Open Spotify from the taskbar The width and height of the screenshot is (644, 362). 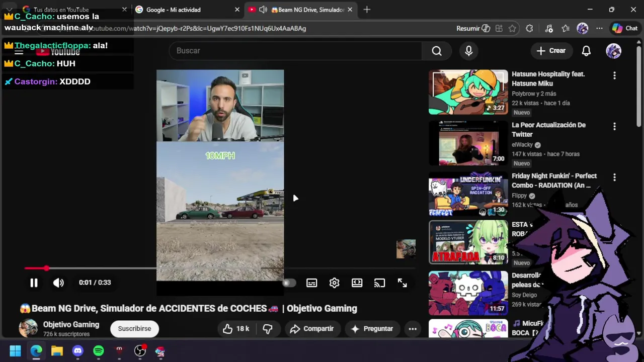click(99, 351)
